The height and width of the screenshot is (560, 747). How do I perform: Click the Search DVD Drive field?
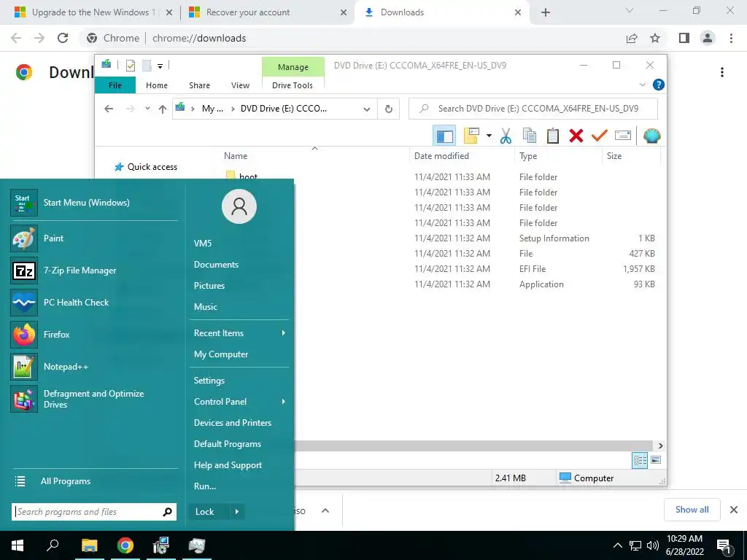[x=533, y=109]
